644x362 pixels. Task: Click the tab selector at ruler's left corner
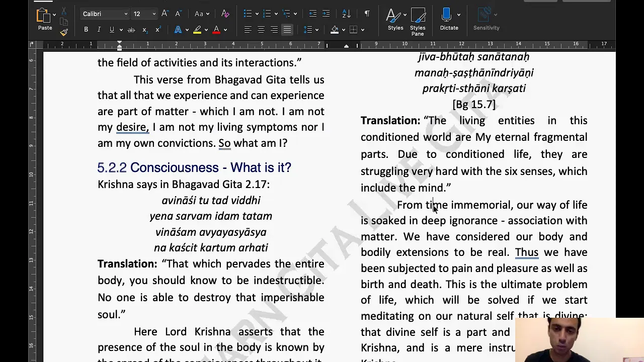point(33,45)
